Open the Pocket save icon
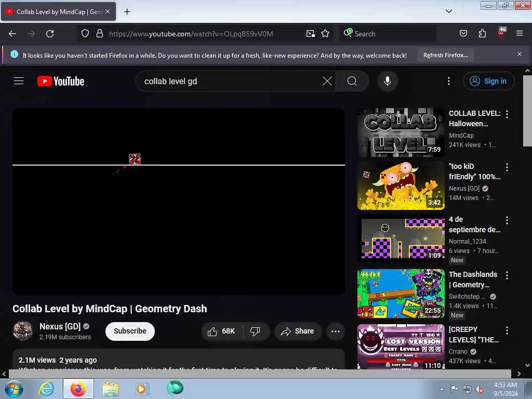The width and height of the screenshot is (532, 399). tap(463, 33)
